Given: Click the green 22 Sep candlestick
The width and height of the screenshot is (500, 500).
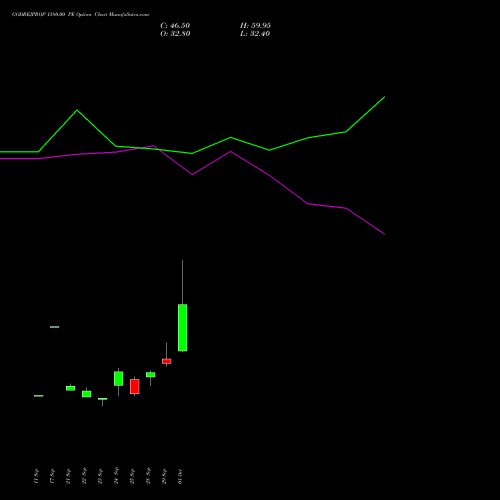Looking at the screenshot, I should click(86, 394).
